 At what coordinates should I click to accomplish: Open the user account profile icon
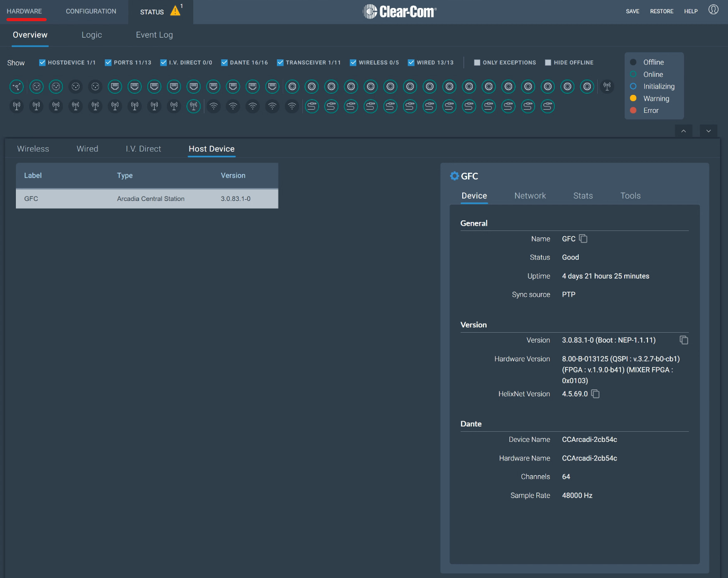[713, 10]
